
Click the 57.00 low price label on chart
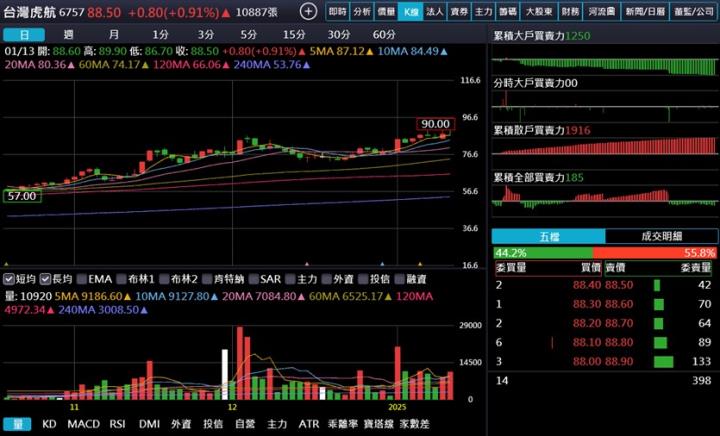pyautogui.click(x=22, y=196)
